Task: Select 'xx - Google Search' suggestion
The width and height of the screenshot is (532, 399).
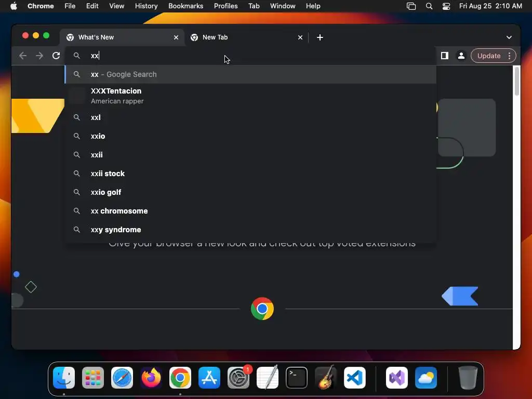Action: click(250, 74)
